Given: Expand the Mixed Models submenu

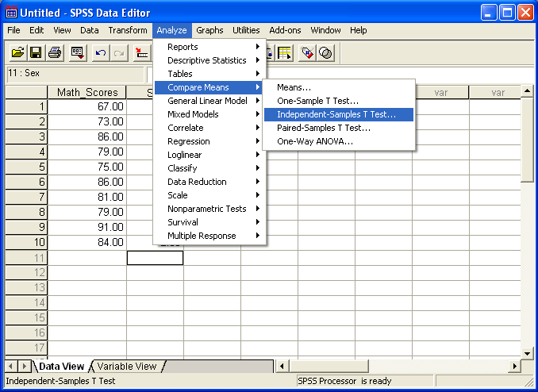Looking at the screenshot, I should click(x=209, y=114).
